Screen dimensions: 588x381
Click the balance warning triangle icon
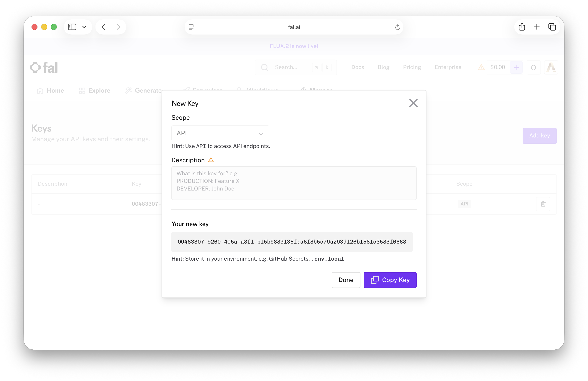click(x=481, y=67)
